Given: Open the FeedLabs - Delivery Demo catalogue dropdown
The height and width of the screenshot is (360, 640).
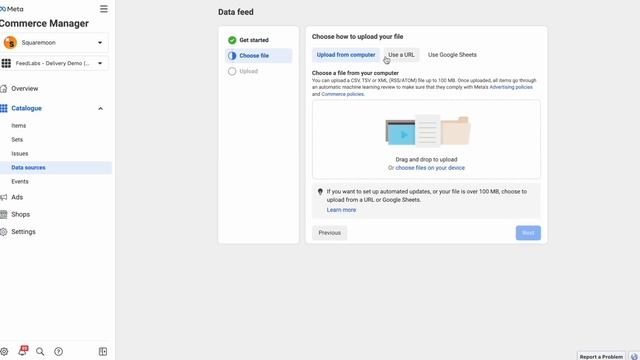Looking at the screenshot, I should click(54, 63).
